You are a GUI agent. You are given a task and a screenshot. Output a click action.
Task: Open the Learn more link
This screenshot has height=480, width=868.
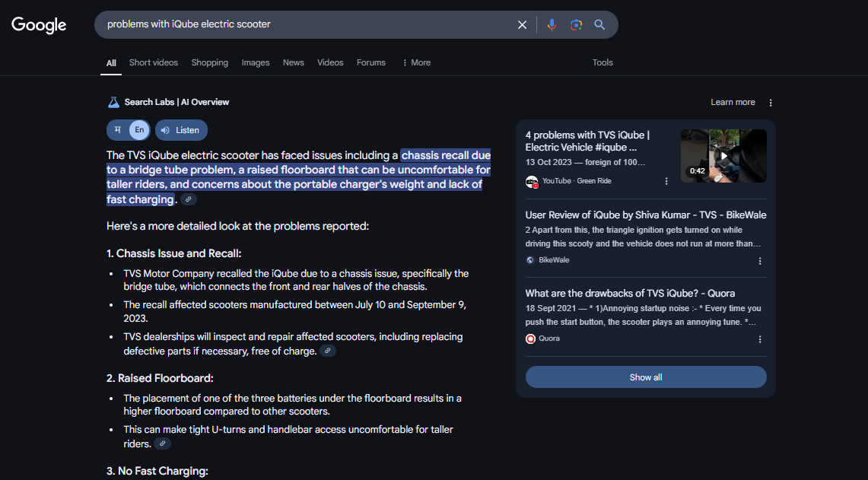pos(733,102)
